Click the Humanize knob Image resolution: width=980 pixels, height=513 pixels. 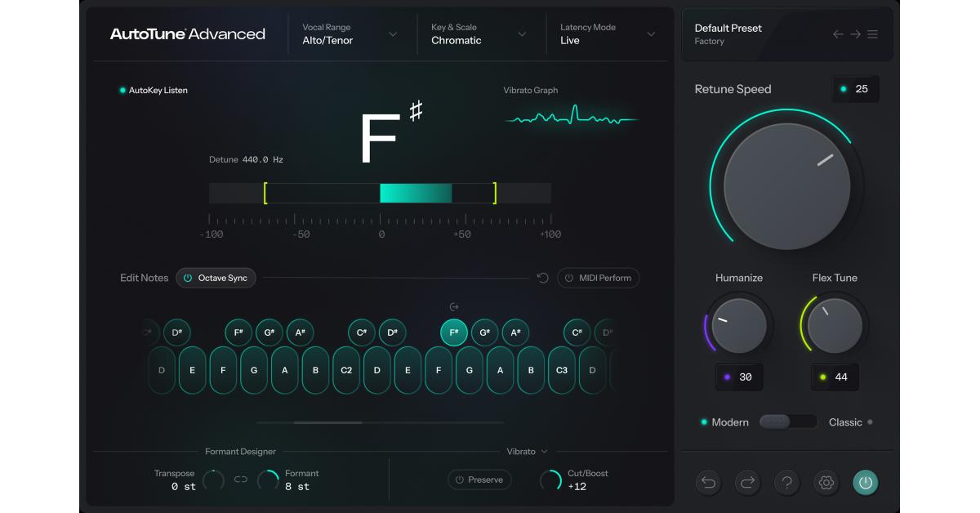click(739, 325)
